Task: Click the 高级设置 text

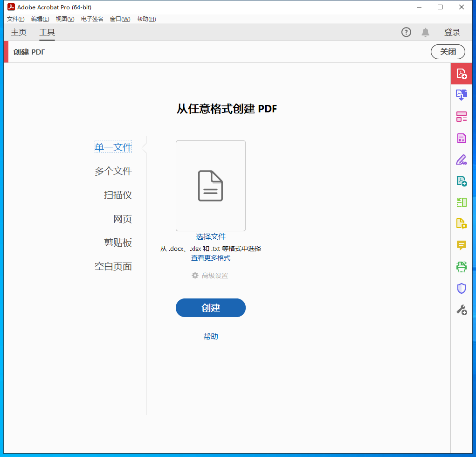Action: click(x=215, y=276)
